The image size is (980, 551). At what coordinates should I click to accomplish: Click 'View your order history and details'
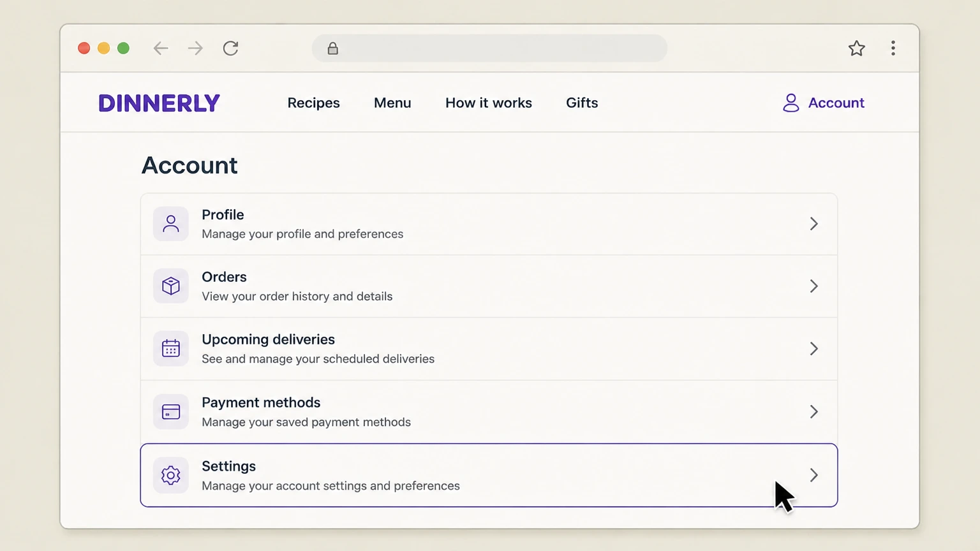pyautogui.click(x=297, y=297)
